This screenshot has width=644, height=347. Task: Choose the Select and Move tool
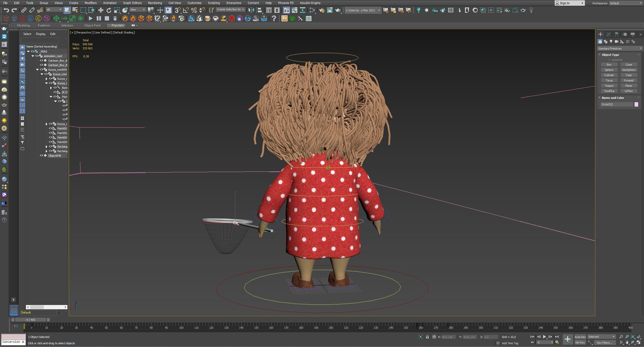[101, 10]
